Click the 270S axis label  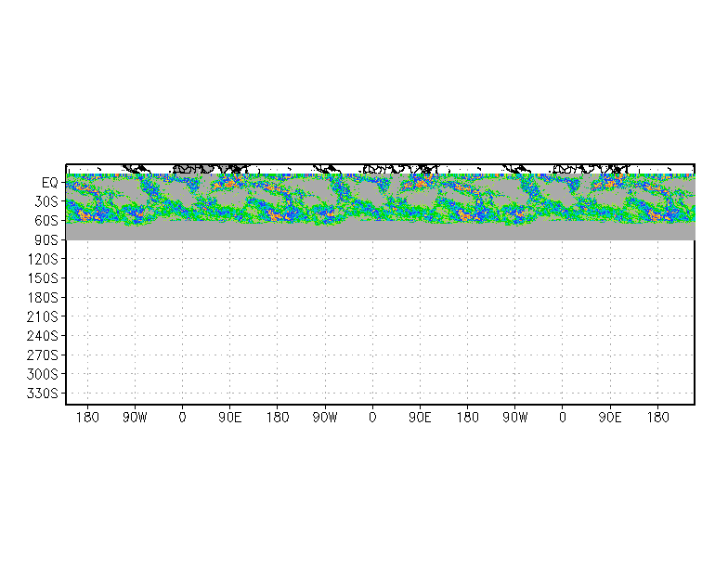43,355
